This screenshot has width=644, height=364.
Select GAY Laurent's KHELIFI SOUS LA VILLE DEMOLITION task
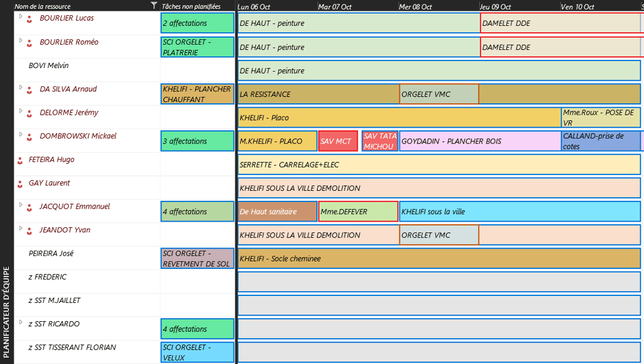(x=439, y=188)
